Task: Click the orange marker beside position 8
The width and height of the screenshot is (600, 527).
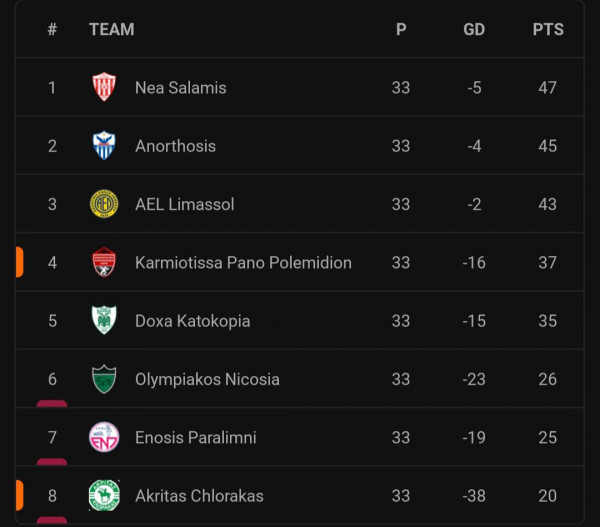Action: pos(20,496)
